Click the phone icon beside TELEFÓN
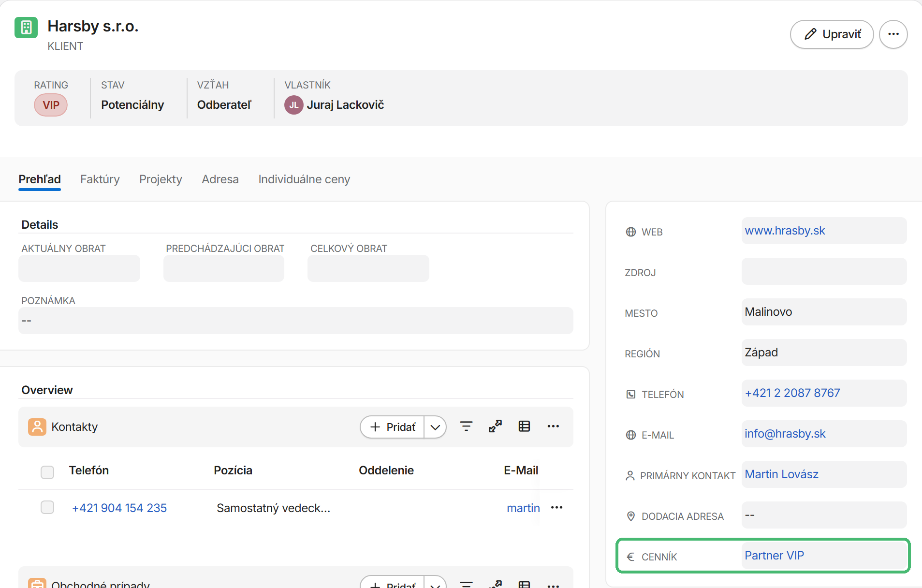This screenshot has width=922, height=588. (630, 395)
